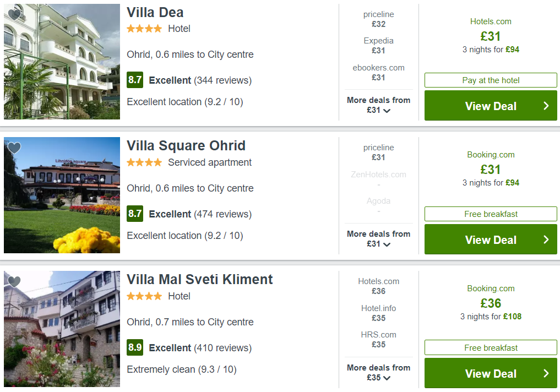
Task: Pick HRS.com £35 deal
Action: [x=379, y=340]
